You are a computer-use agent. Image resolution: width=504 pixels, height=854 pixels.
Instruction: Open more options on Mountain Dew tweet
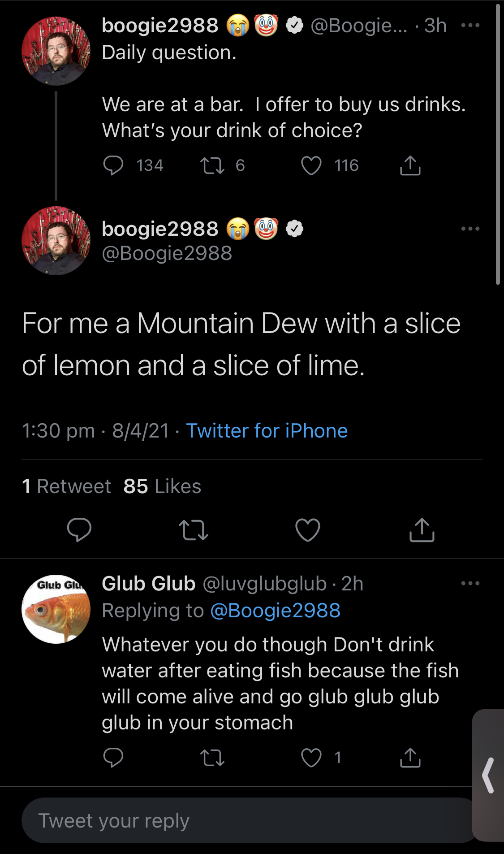[470, 229]
